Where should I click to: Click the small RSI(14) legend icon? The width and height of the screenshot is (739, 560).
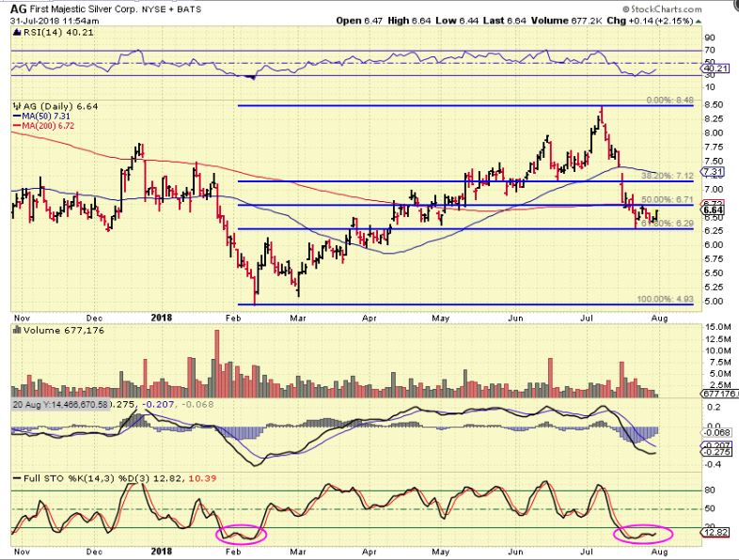click(x=18, y=33)
